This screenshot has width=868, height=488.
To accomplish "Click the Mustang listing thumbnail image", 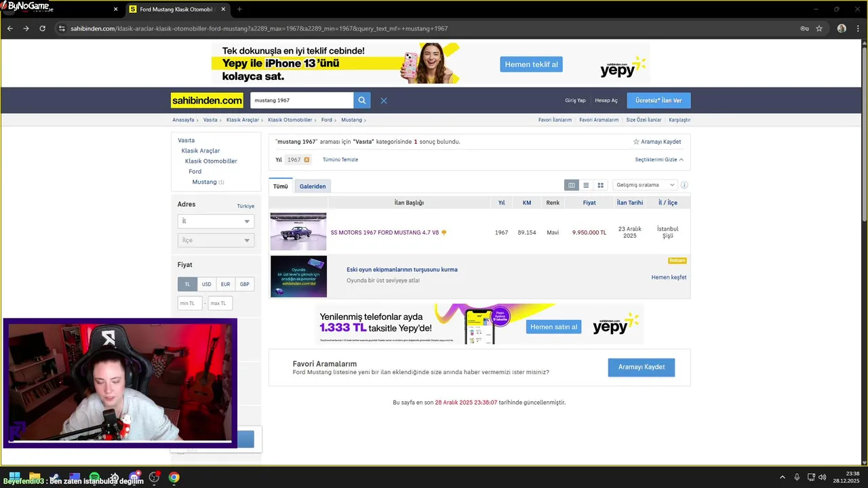I will (298, 232).
